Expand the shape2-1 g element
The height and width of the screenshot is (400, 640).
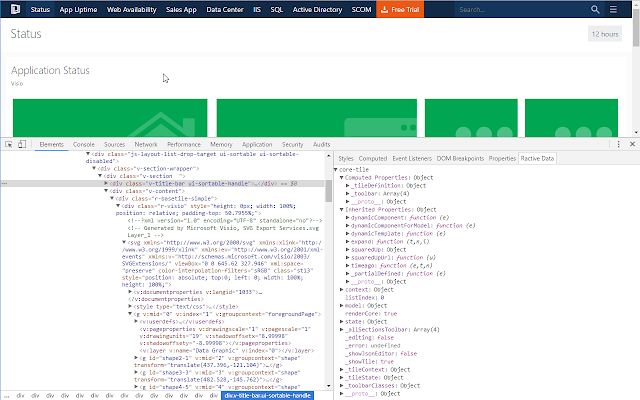[136, 358]
